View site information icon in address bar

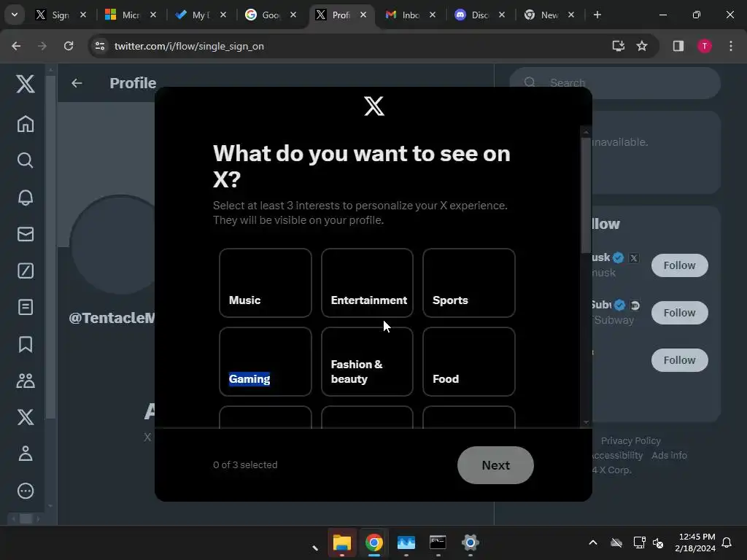(100, 46)
